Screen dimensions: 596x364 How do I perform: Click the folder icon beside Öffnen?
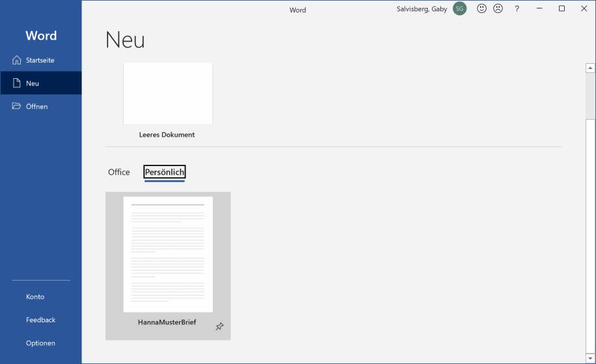point(16,106)
